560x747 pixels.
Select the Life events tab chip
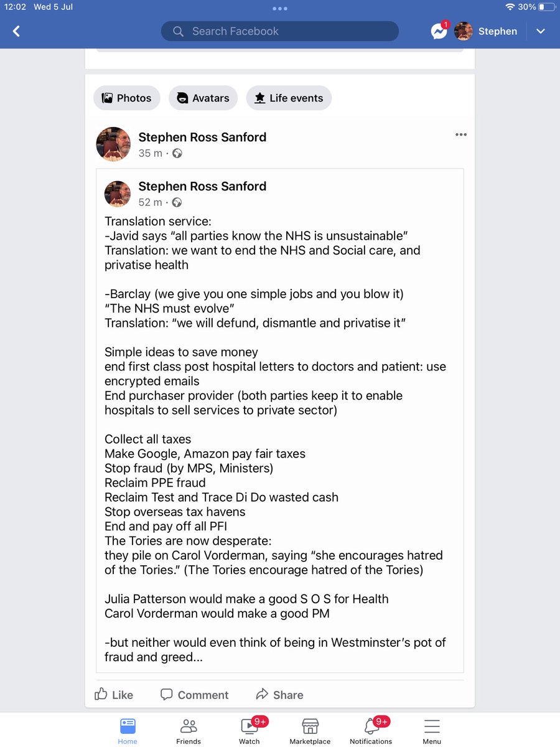click(x=289, y=98)
